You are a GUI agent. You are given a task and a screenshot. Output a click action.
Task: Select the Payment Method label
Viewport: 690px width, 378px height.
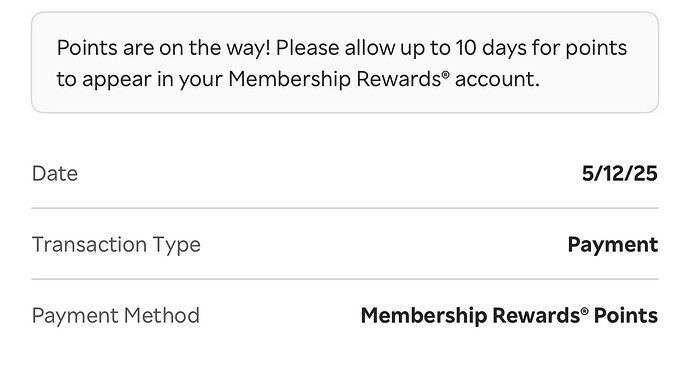(116, 316)
